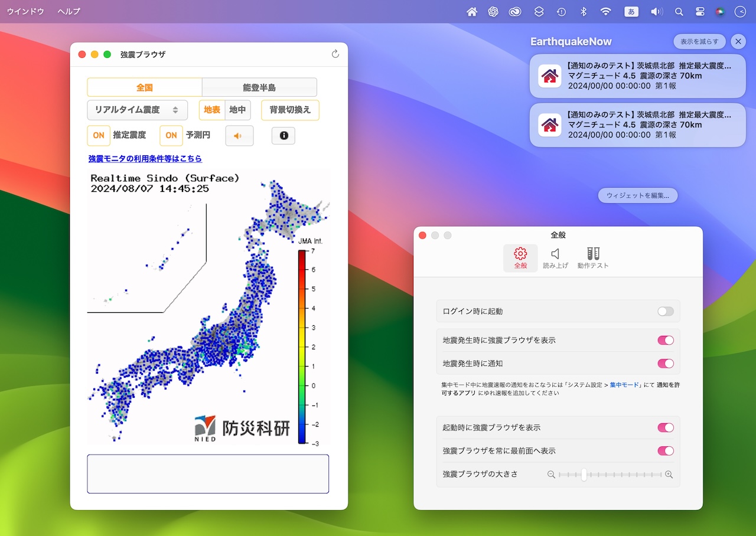Open the first 茨城県北部 test notification
Screen dimensions: 756x536
pos(638,76)
